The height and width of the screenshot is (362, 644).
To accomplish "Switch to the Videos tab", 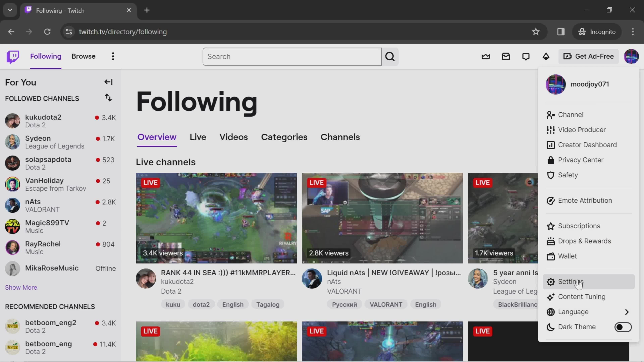I will (233, 137).
